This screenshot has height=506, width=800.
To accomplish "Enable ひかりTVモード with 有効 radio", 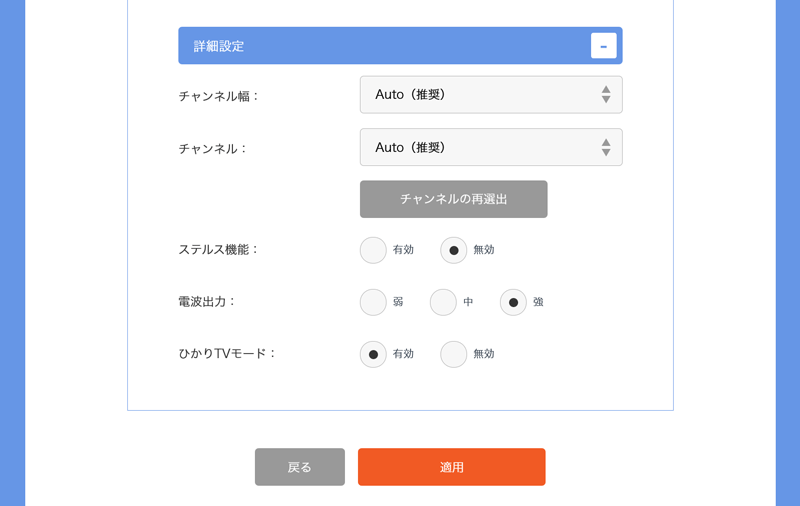I will pyautogui.click(x=373, y=354).
